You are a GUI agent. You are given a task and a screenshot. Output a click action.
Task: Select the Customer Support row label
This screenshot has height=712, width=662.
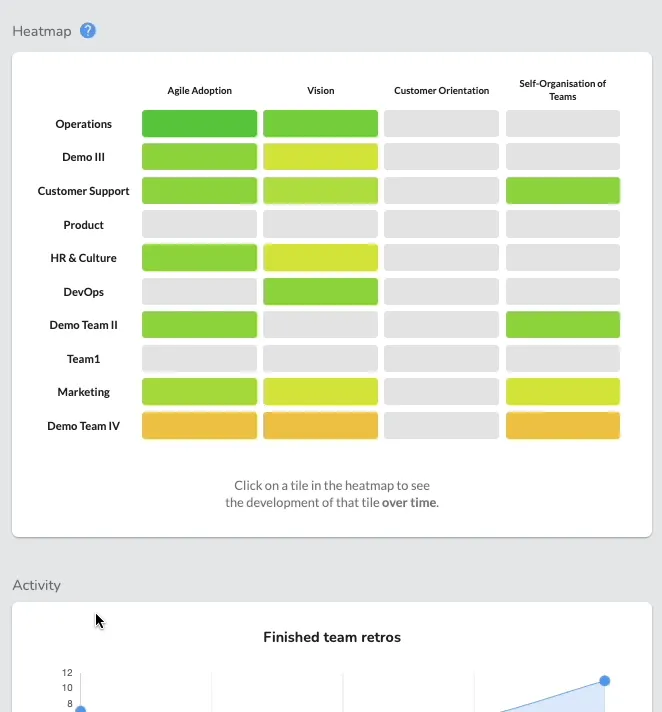coord(83,191)
